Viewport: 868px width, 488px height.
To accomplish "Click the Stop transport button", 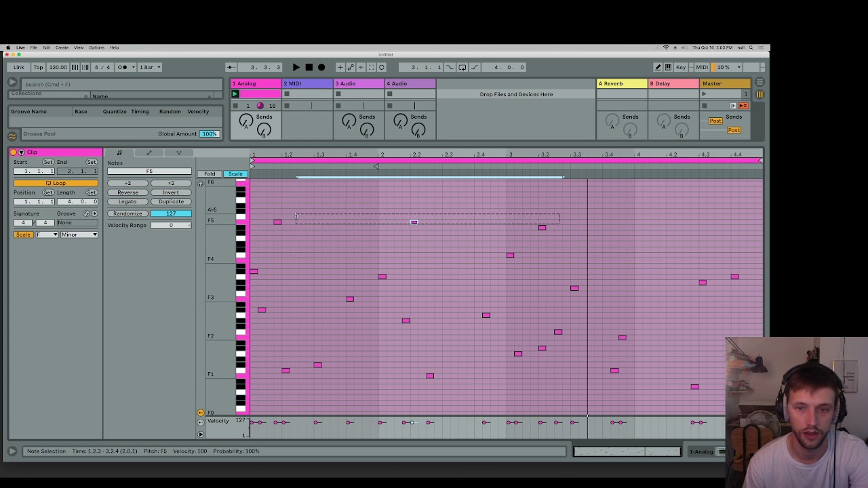I will (309, 67).
